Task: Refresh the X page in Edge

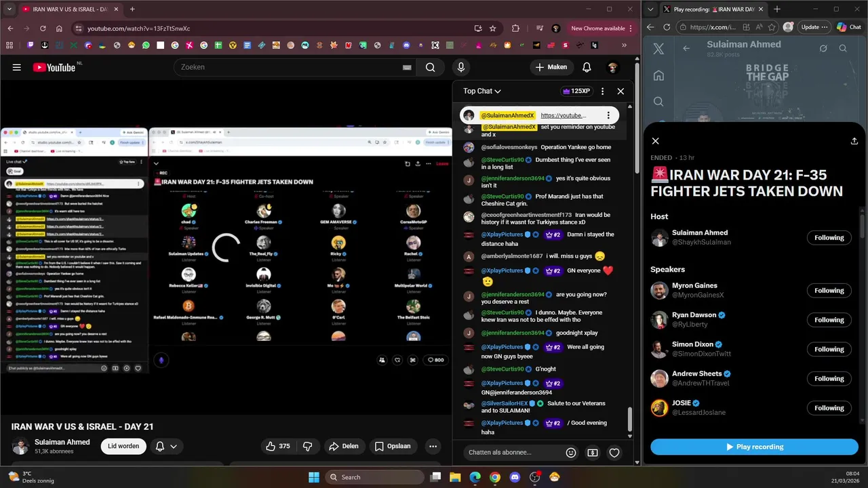Action: click(667, 27)
